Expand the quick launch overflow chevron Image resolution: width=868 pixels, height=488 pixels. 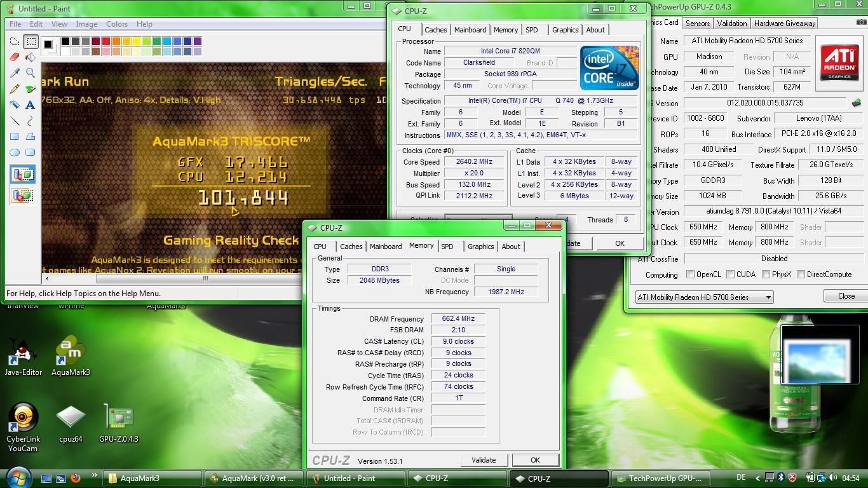click(95, 475)
